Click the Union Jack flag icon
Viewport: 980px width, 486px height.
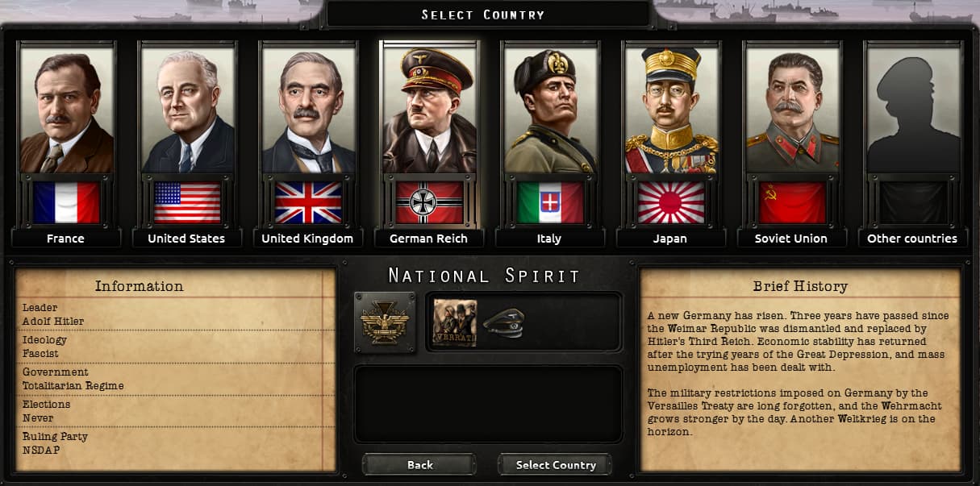[x=308, y=202]
